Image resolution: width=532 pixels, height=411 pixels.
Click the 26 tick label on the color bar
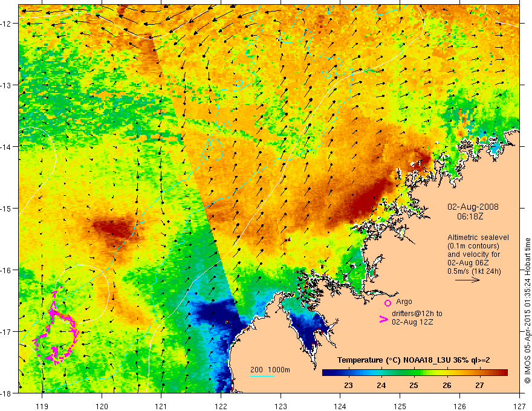click(x=447, y=385)
